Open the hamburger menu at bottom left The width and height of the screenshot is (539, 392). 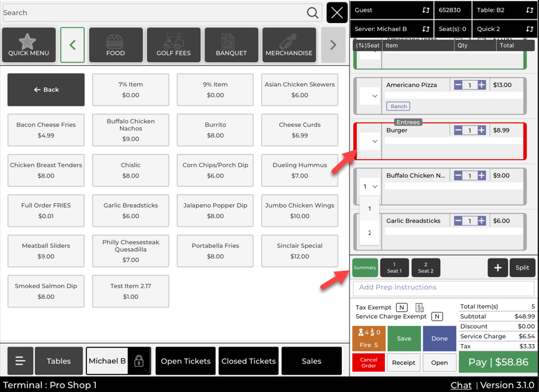point(20,361)
